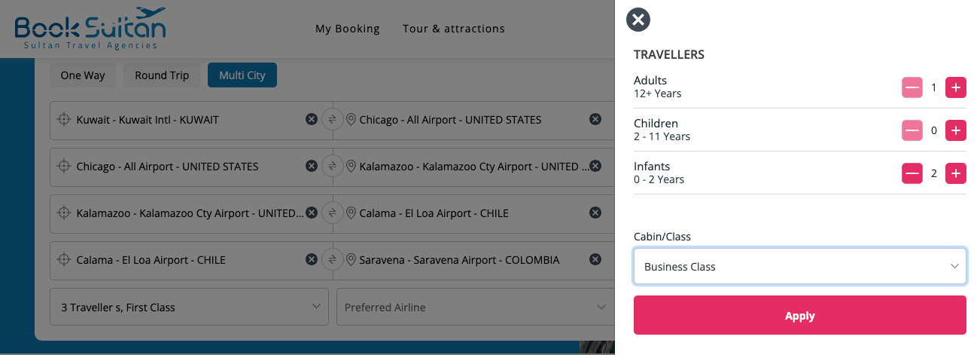Increase Infants count with plus button

(x=955, y=173)
